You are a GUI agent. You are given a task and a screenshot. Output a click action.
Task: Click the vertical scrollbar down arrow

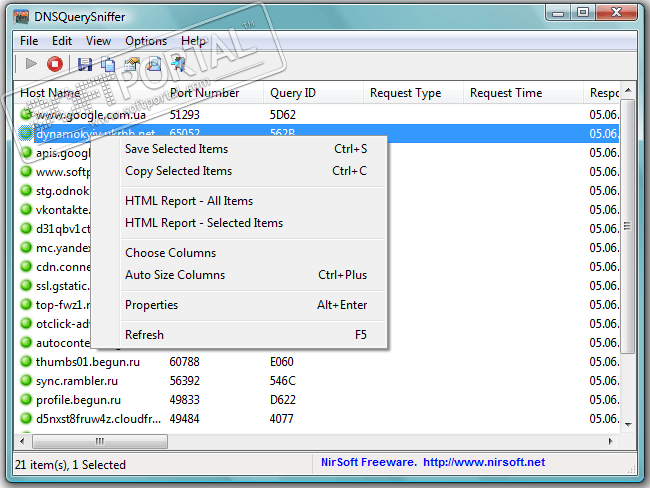click(628, 425)
